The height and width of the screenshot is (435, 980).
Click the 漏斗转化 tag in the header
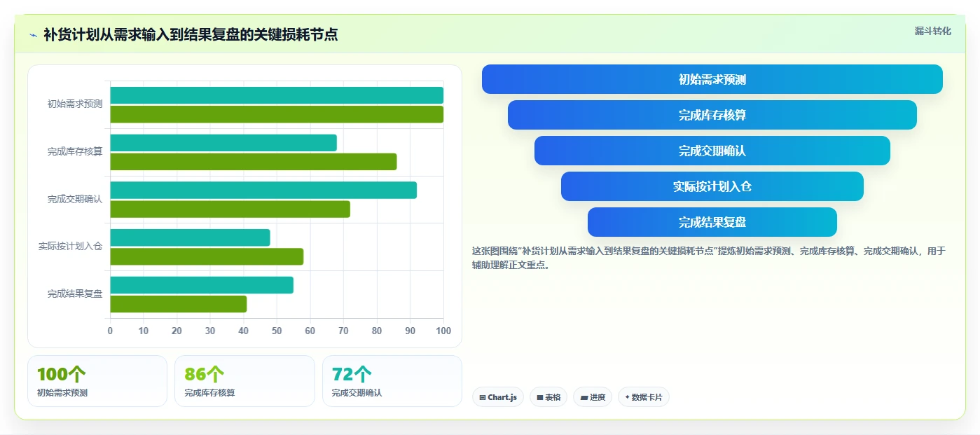click(932, 31)
